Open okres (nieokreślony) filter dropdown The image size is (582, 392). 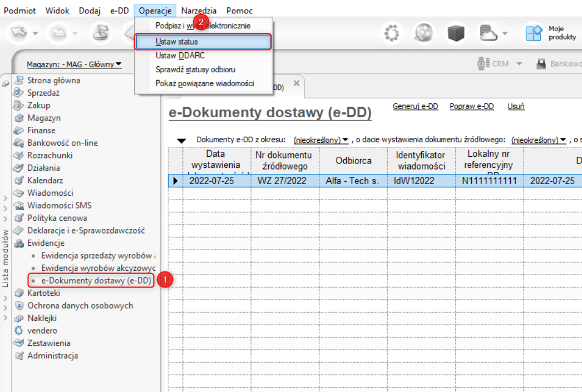coord(320,140)
